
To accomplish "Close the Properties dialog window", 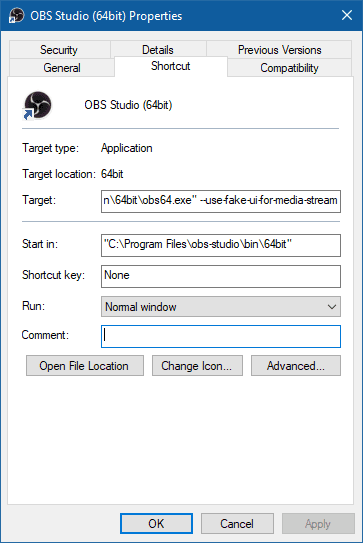I will 347,15.
